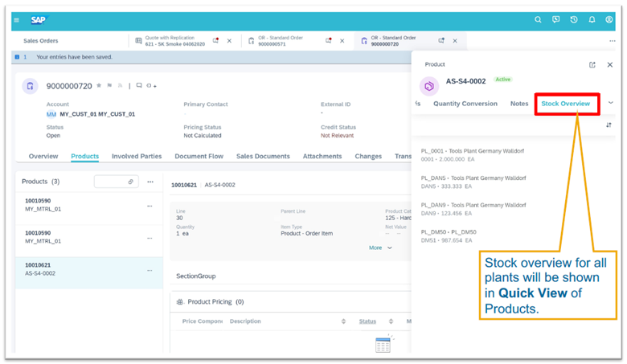Click the Product Pricing section icon

coord(180,301)
